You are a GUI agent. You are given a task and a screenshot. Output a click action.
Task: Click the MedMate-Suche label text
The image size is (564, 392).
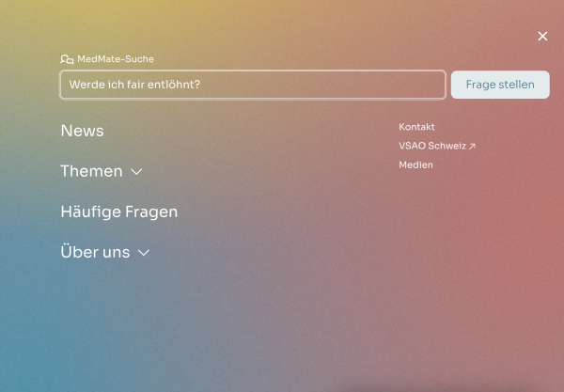pos(116,59)
